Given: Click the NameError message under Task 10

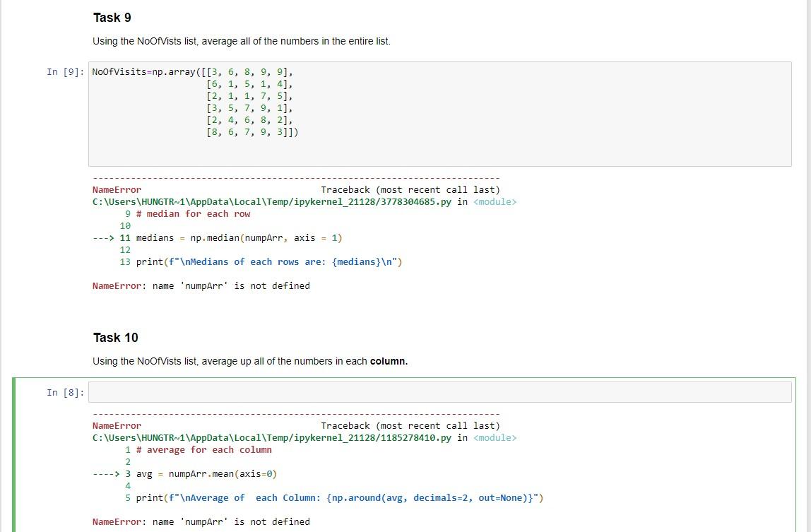Looking at the screenshot, I should click(x=201, y=521).
